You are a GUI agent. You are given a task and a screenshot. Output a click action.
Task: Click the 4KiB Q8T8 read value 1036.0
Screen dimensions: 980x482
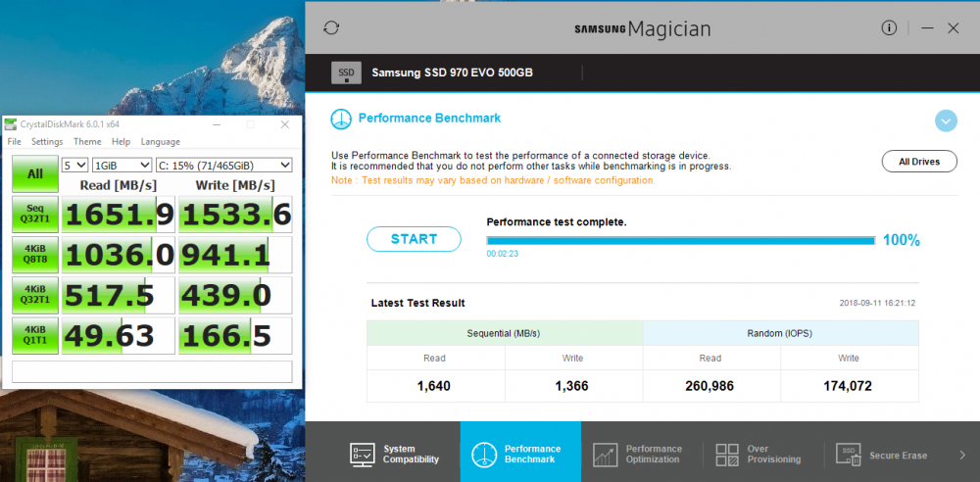click(119, 255)
